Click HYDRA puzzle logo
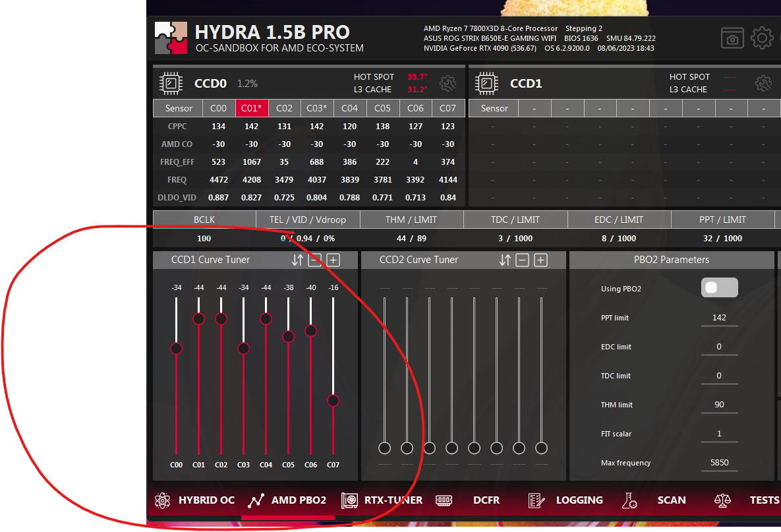 pyautogui.click(x=171, y=38)
